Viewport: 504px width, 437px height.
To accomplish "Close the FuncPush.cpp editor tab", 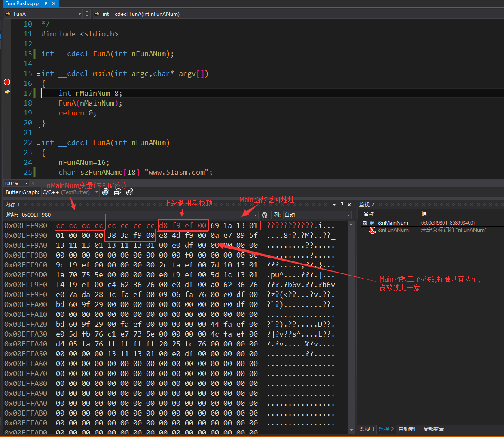I will [54, 3].
